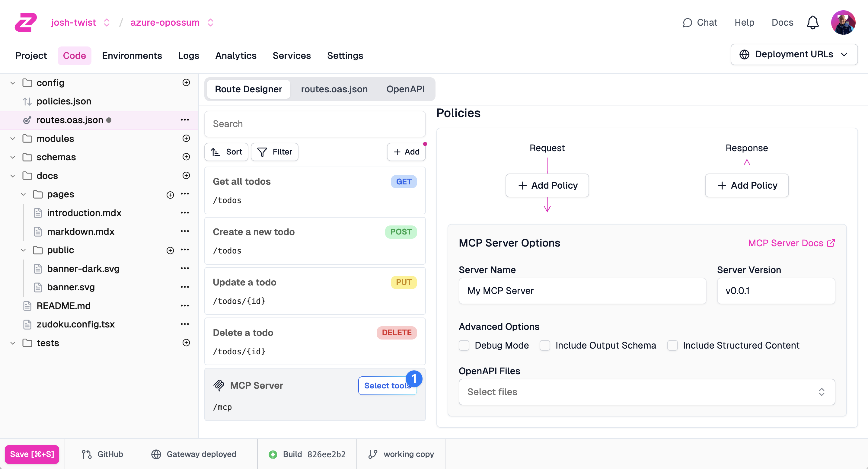Open more options for README.md
Screen dimensions: 868x469
click(185, 306)
